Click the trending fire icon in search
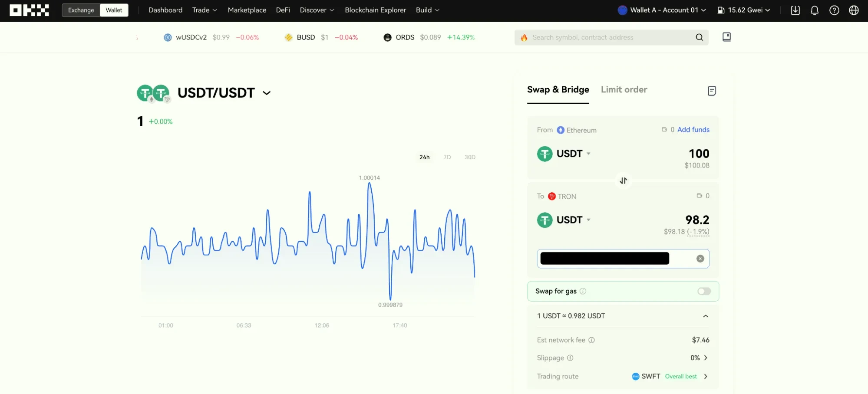The width and height of the screenshot is (868, 394). pos(524,38)
